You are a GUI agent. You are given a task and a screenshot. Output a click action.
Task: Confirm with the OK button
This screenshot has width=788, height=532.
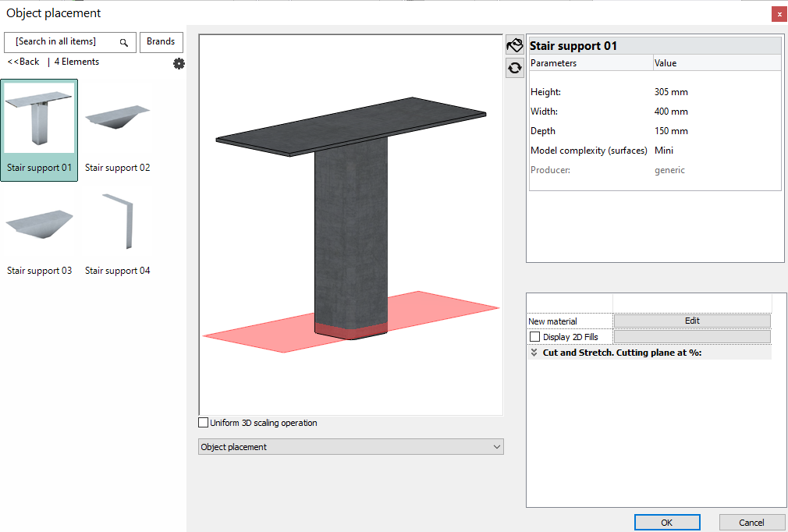click(666, 523)
